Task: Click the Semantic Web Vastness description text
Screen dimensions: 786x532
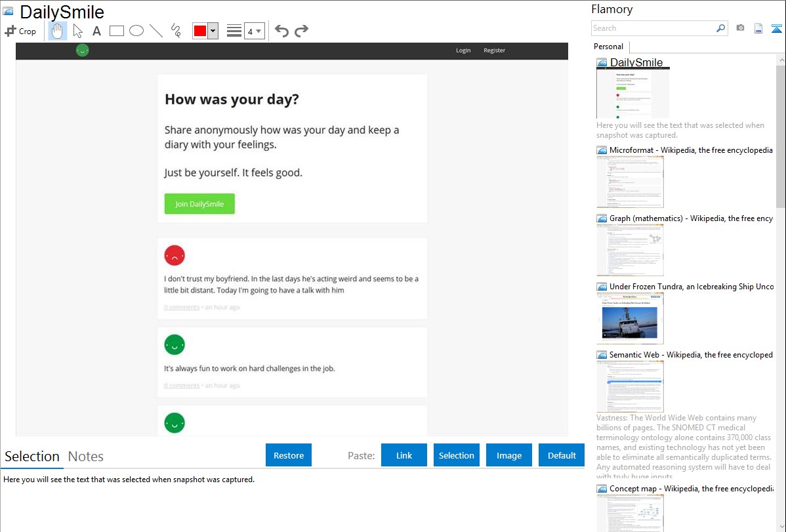Action: (x=684, y=447)
